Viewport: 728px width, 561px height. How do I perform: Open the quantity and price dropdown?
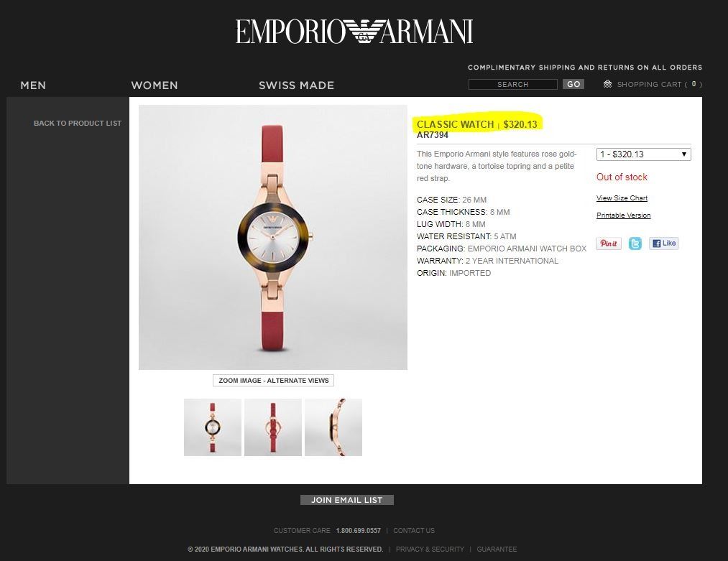[x=643, y=154]
